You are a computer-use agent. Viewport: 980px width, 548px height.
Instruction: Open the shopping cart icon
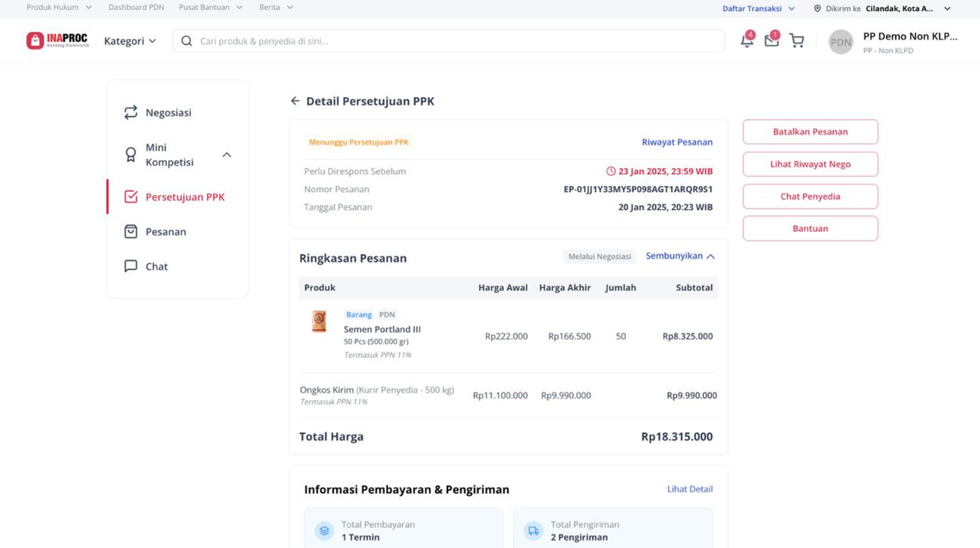[797, 41]
